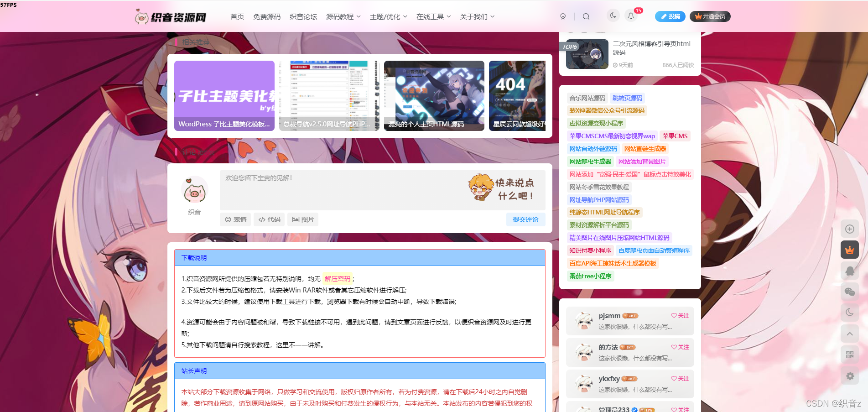The height and width of the screenshot is (412, 868).
Task: Click the 站长声明 section header
Action: pyautogui.click(x=360, y=371)
